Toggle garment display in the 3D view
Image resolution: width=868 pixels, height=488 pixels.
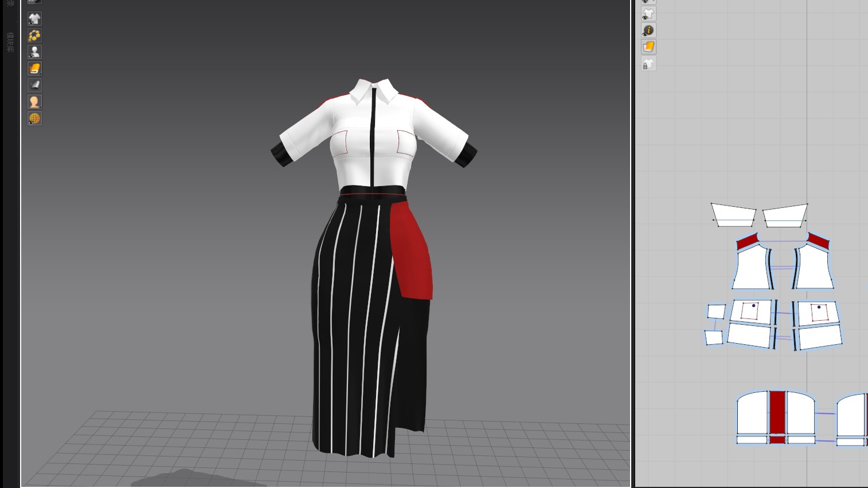click(x=34, y=19)
